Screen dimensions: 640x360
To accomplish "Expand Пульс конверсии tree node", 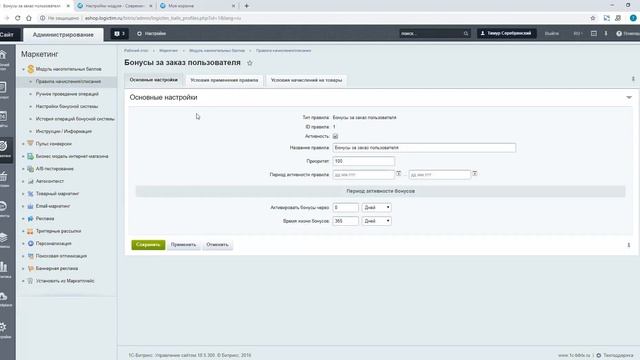I will (x=23, y=144).
